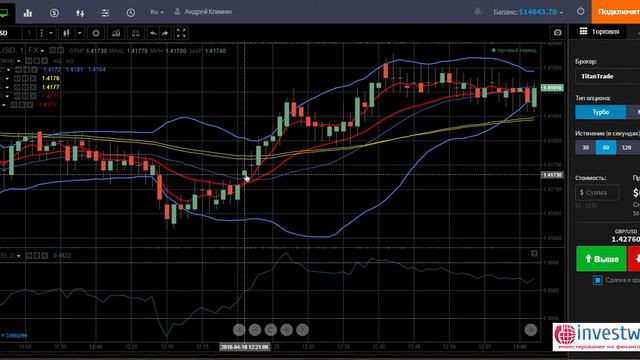
Task: Redo the chart action
Action: (165, 33)
